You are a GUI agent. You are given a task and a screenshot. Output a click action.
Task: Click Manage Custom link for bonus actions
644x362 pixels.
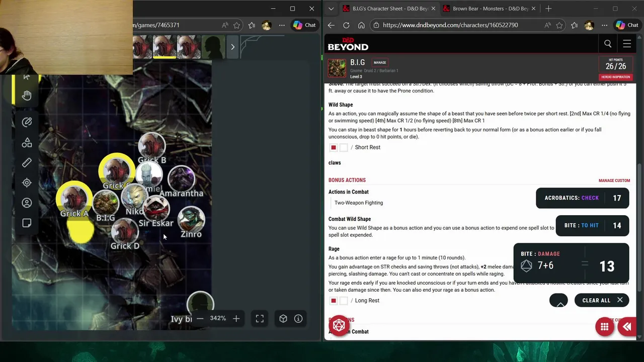pyautogui.click(x=614, y=180)
